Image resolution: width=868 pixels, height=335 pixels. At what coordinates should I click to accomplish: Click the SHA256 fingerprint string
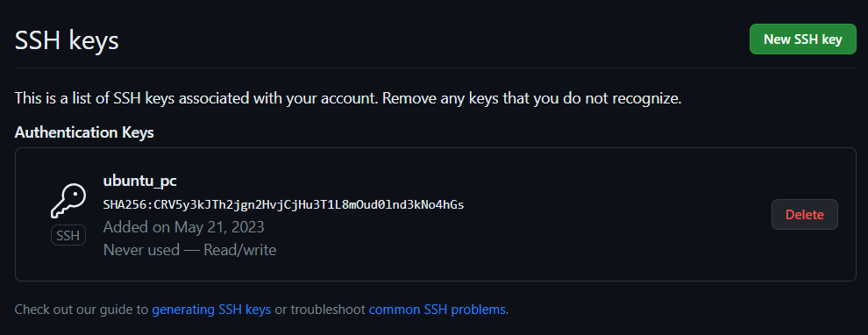coord(283,204)
